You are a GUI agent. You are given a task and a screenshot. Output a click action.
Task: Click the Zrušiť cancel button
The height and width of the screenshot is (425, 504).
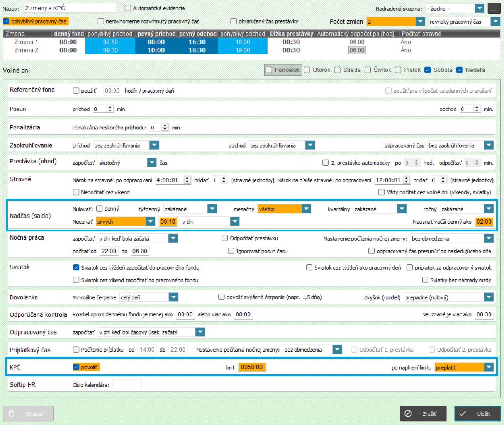click(423, 413)
